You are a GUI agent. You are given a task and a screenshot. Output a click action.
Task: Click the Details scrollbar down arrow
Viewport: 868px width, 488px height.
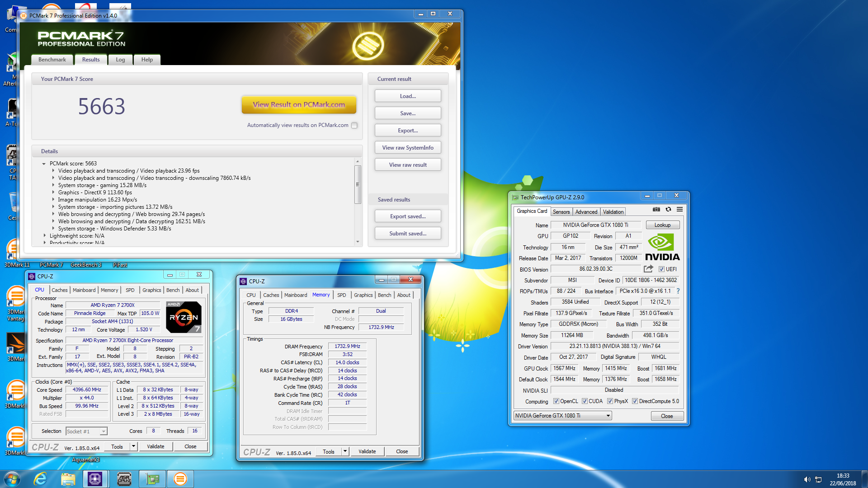358,242
